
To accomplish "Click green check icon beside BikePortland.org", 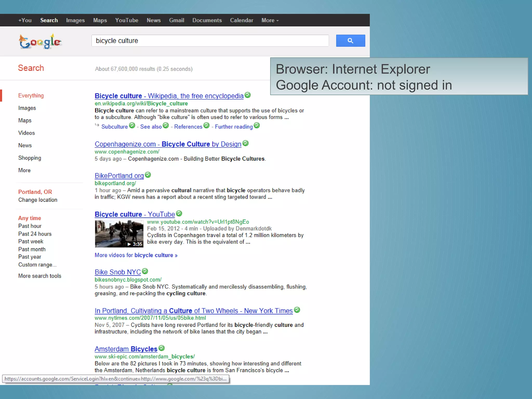I will pos(148,175).
